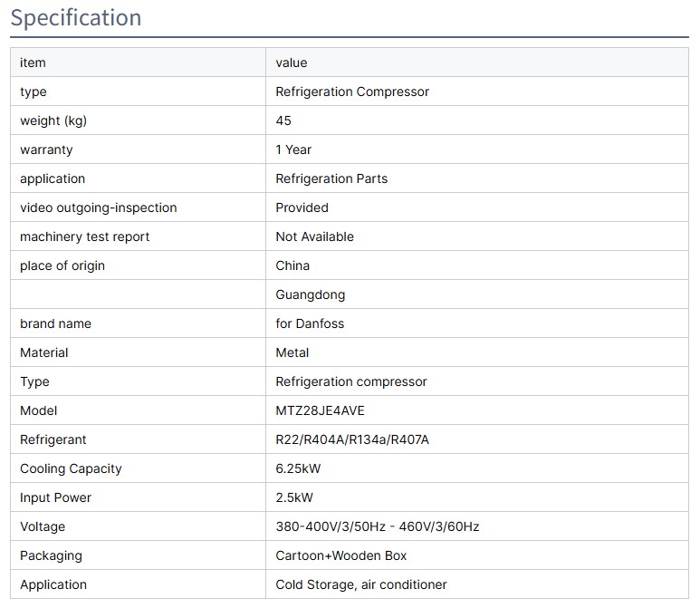700x608 pixels.
Task: Click the 'value' column header cell
Action: coord(292,63)
